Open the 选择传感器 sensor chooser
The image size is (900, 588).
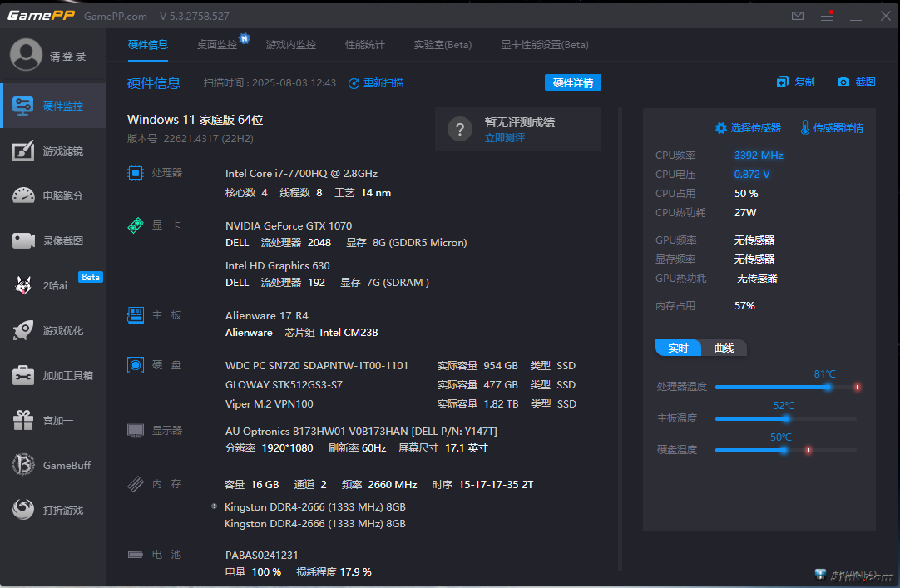[748, 127]
